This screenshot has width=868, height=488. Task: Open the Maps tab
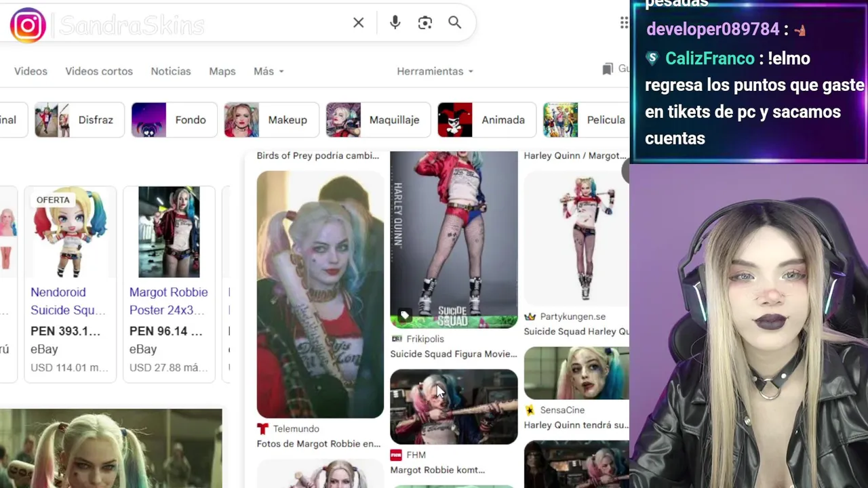222,71
